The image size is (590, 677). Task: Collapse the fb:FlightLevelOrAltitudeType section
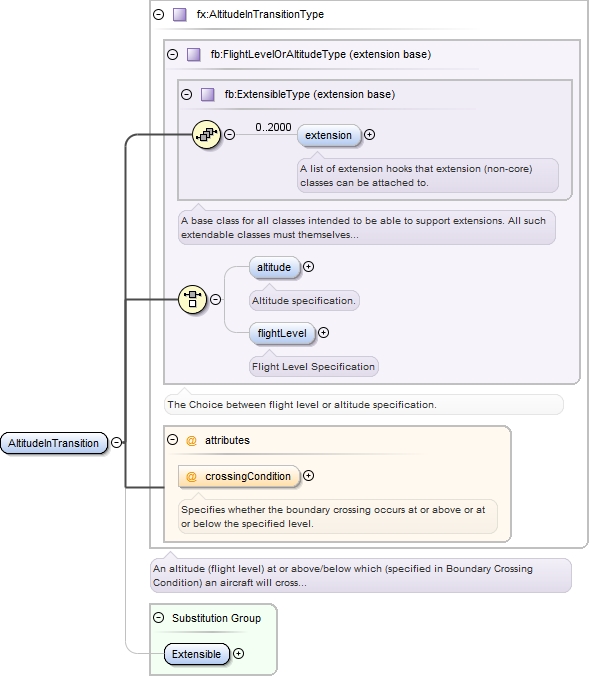[172, 54]
